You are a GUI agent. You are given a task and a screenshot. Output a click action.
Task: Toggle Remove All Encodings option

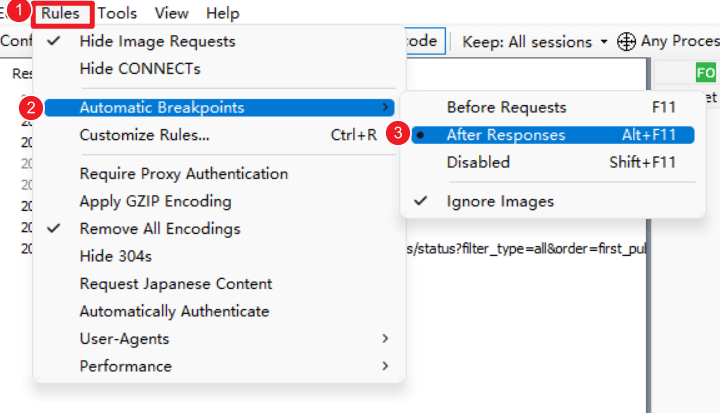160,229
